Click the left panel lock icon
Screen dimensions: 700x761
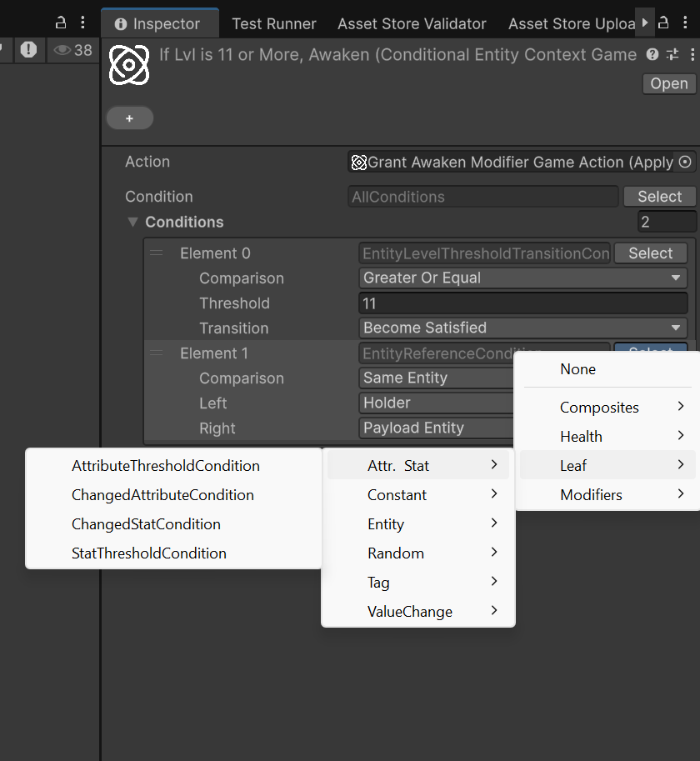61,23
